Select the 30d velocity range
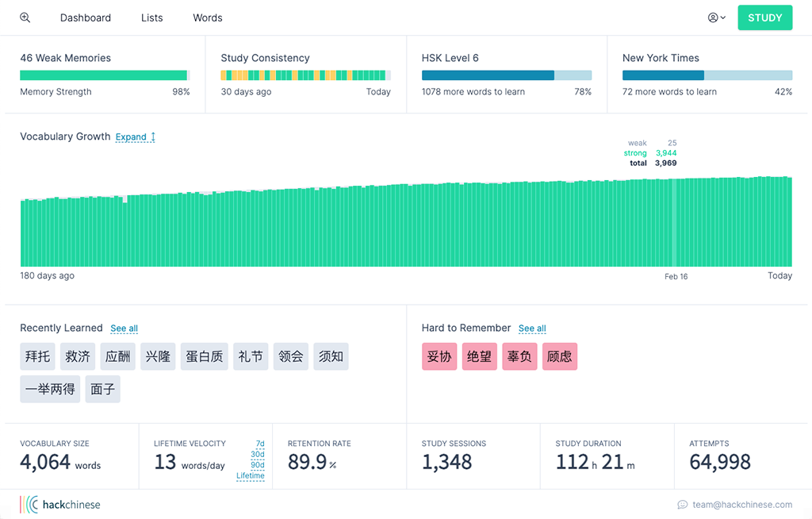The height and width of the screenshot is (519, 812). click(x=258, y=454)
